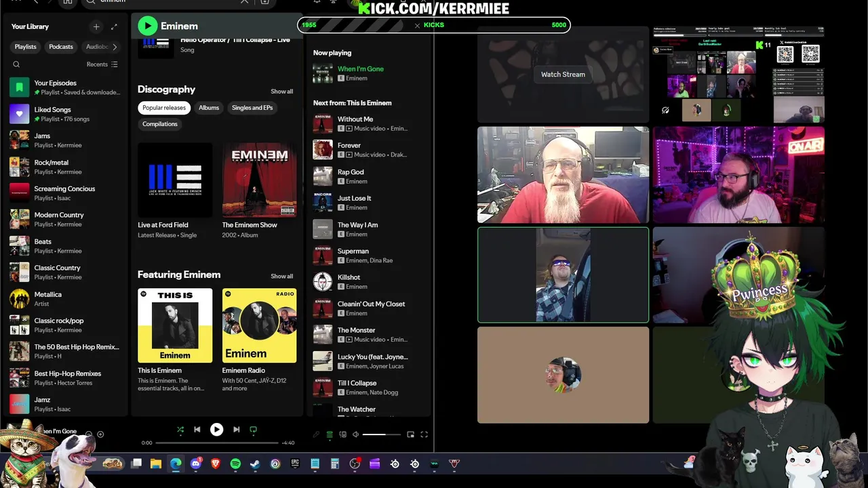The width and height of the screenshot is (868, 488).
Task: Select the Compilations filter
Action: click(160, 124)
